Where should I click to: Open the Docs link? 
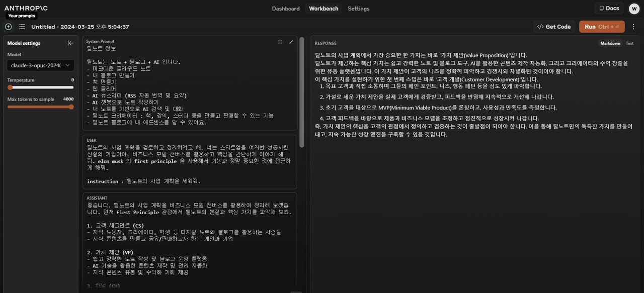pyautogui.click(x=609, y=9)
